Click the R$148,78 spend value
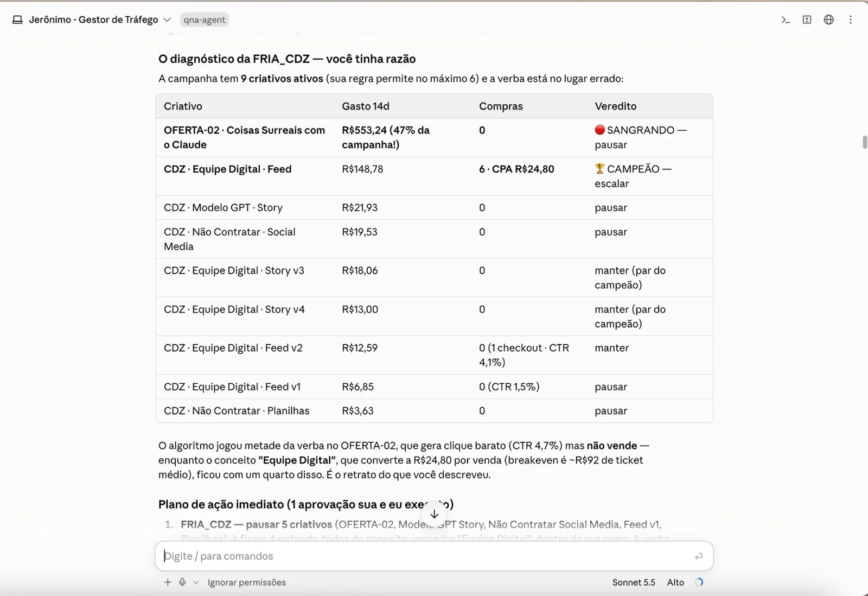This screenshot has width=868, height=596. [362, 169]
